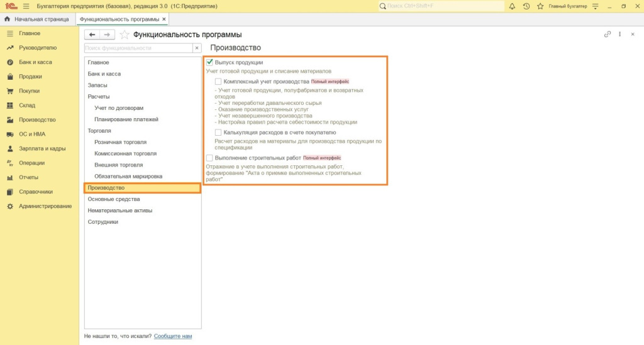This screenshot has width=644, height=345.
Task: Close the form with the X icon
Action: 633,35
